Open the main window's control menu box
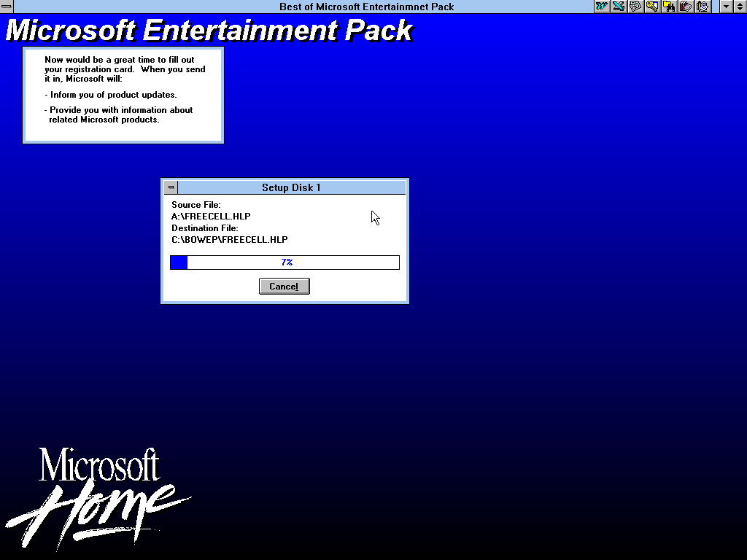The height and width of the screenshot is (560, 747). [x=7, y=7]
